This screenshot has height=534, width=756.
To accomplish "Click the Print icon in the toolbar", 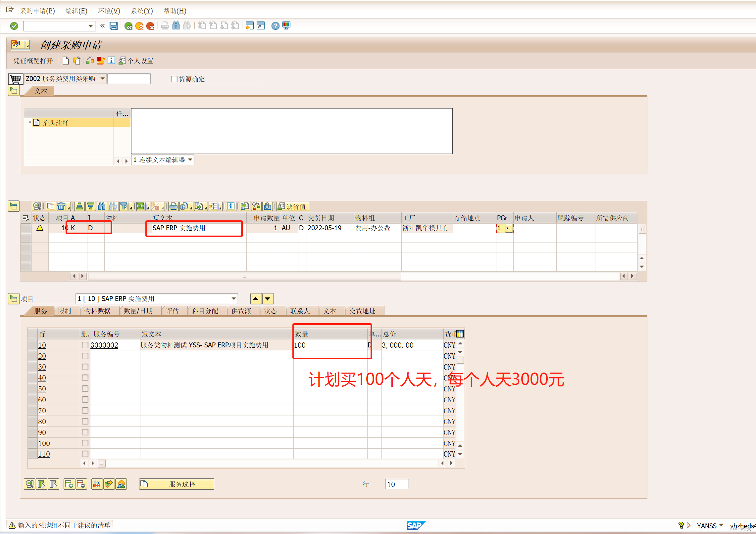I will (x=165, y=26).
